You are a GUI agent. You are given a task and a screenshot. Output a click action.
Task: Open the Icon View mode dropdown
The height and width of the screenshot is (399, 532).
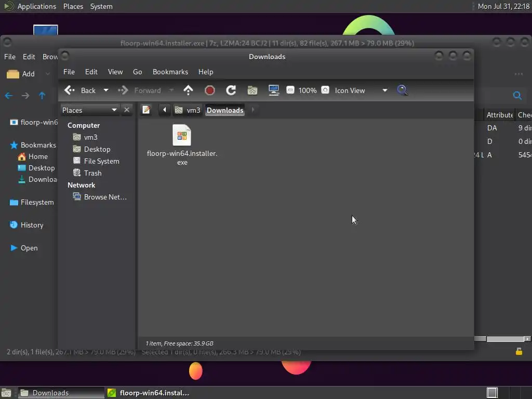coord(361,90)
